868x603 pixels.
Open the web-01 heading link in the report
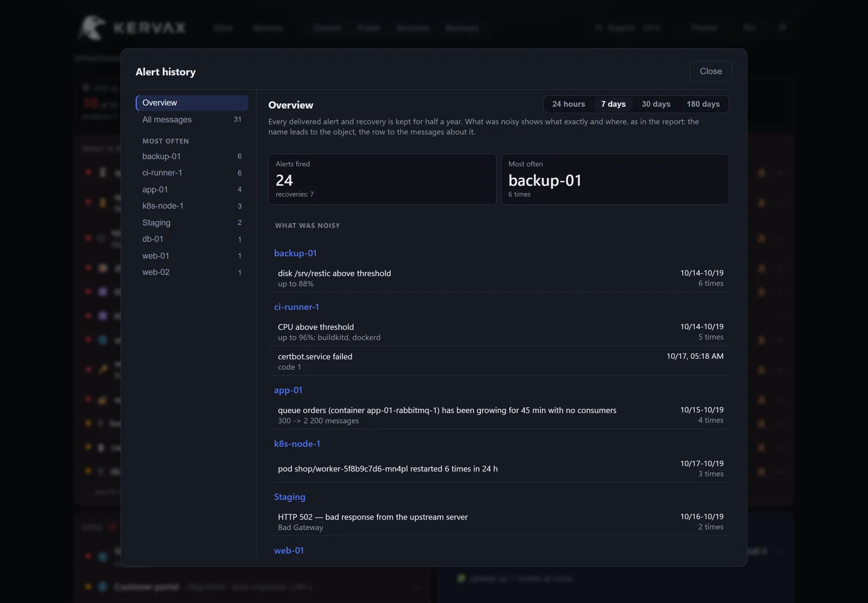click(x=289, y=551)
